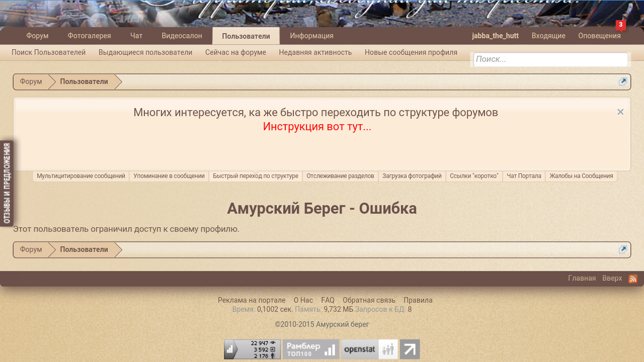Open Реклама на портале link

(252, 300)
